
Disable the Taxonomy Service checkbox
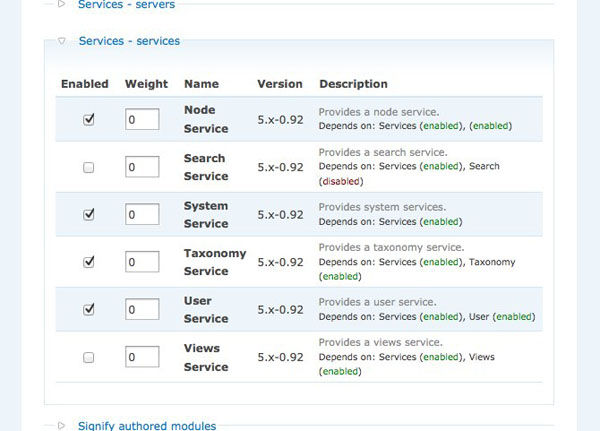pos(89,262)
